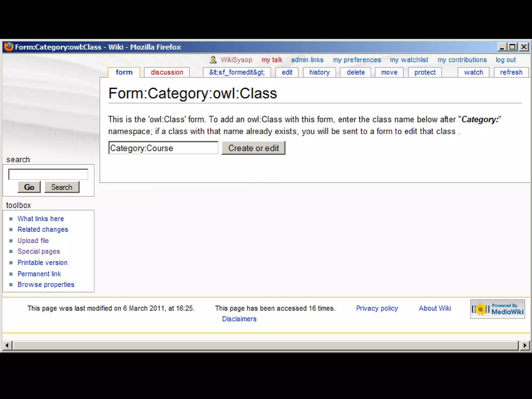532x399 pixels.
Task: Select the protect tab
Action: coord(425,72)
